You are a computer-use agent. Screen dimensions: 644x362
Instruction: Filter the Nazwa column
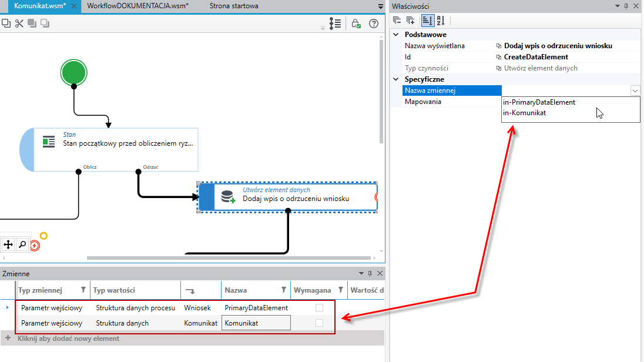pyautogui.click(x=283, y=290)
